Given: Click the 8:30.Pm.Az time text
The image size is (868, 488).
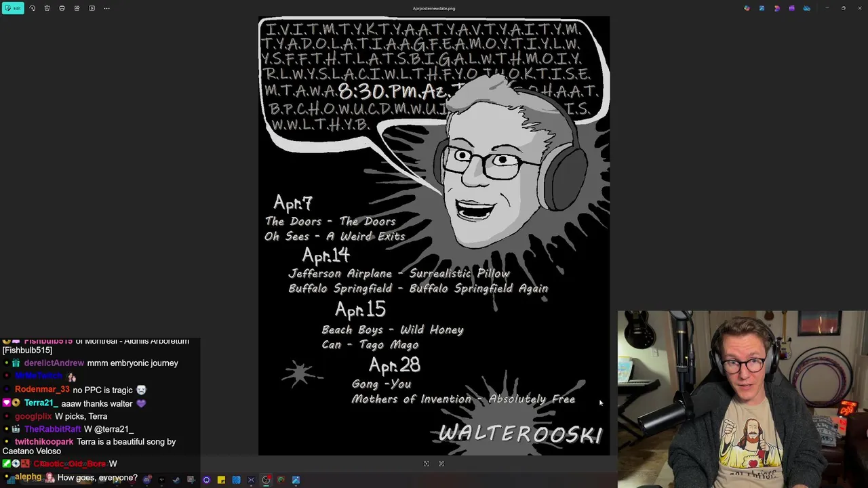Looking at the screenshot, I should (x=393, y=92).
